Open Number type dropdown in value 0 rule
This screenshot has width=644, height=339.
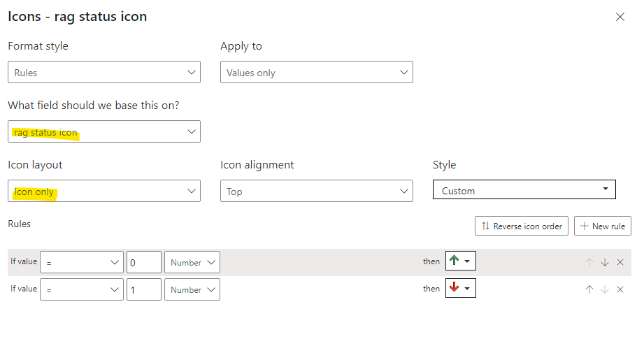click(x=192, y=262)
